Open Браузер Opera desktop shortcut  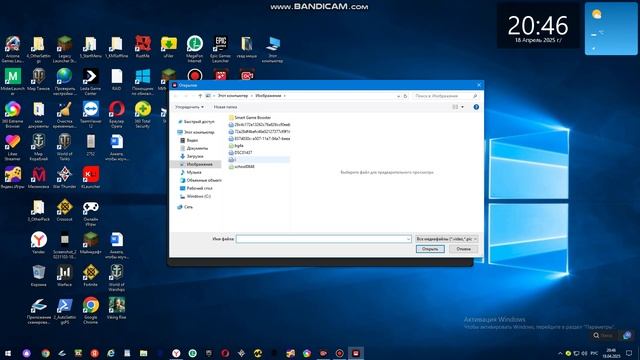click(117, 115)
